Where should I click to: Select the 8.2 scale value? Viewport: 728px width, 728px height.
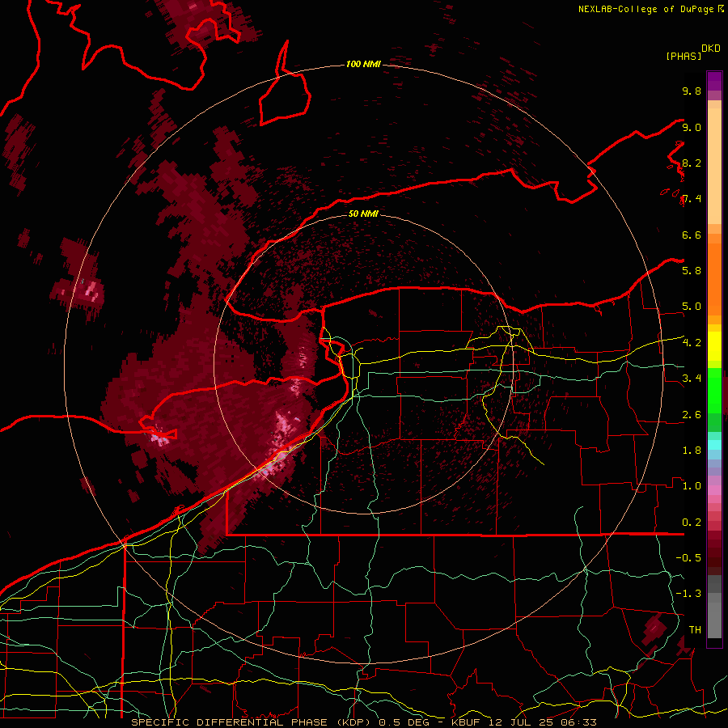(692, 163)
